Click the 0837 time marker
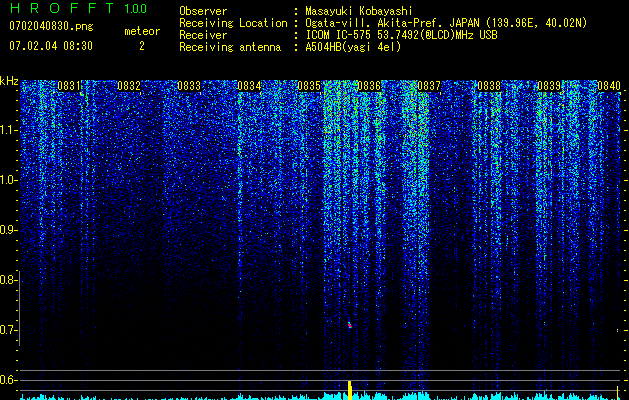Screen dimensions: 629x400 click(429, 86)
